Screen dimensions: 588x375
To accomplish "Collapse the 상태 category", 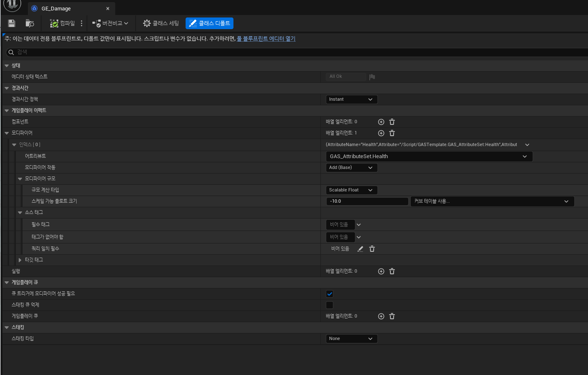I will click(x=7, y=66).
